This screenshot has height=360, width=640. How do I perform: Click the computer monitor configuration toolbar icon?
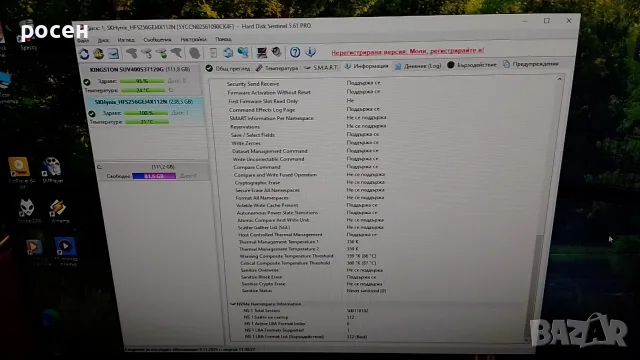pyautogui.click(x=262, y=52)
